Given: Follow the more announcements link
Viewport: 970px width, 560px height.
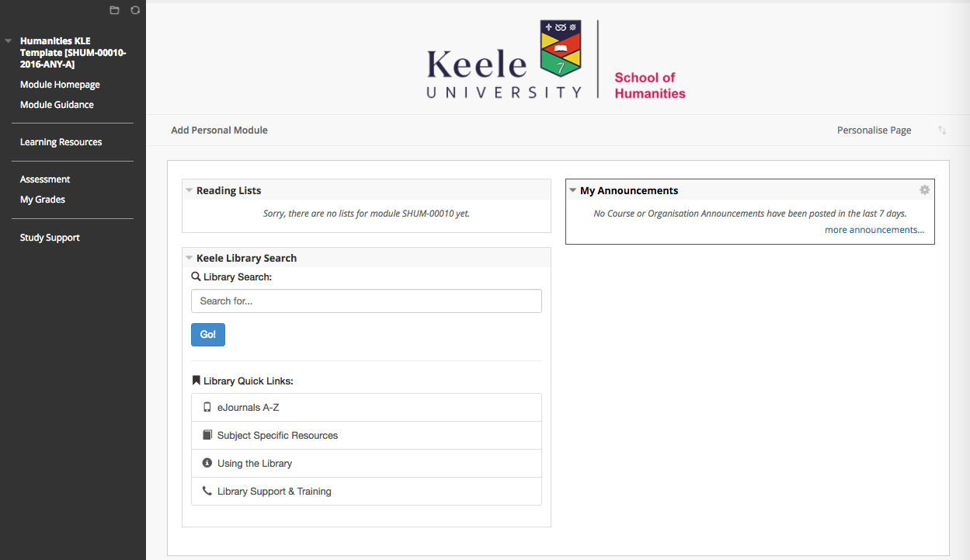Looking at the screenshot, I should point(874,229).
